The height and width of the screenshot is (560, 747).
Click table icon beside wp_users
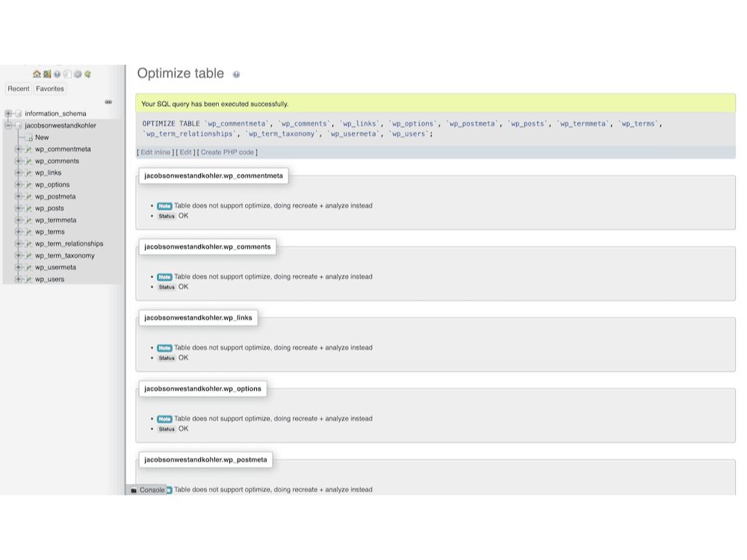28,279
